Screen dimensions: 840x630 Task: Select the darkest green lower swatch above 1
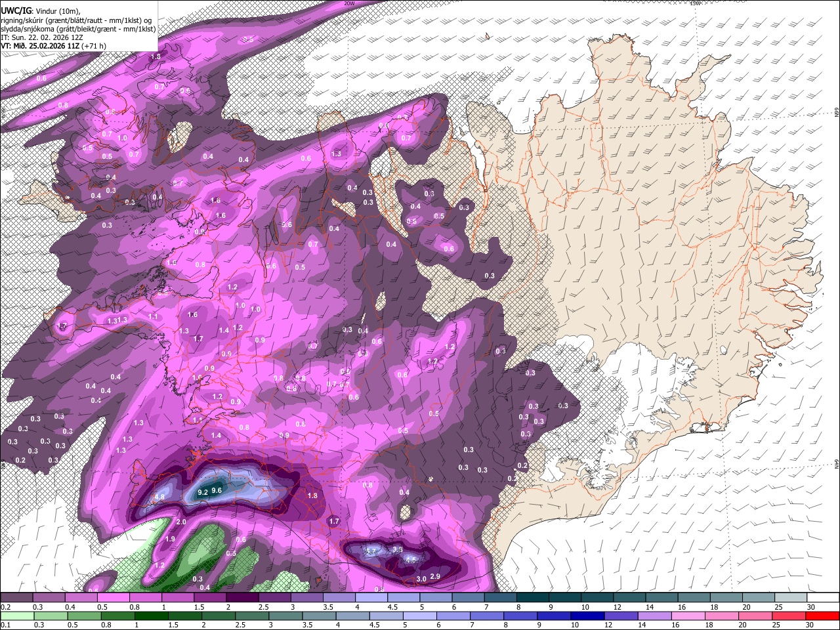(152, 616)
